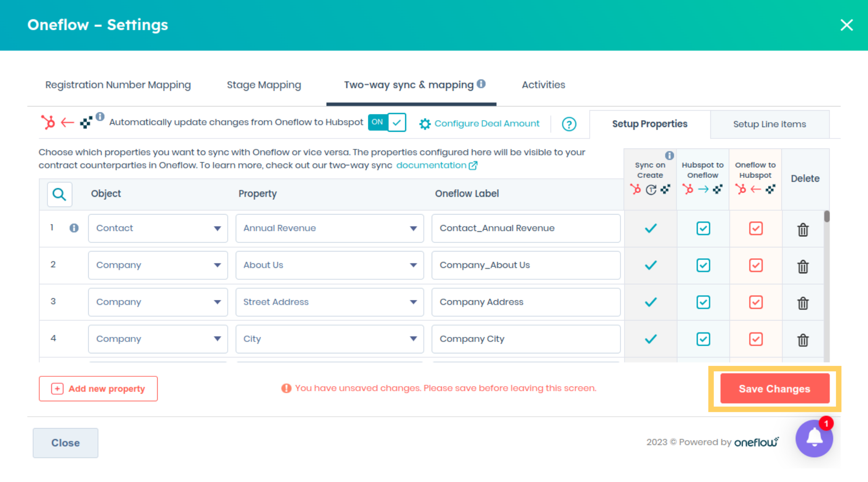Screen dimensions: 868x482
Task: Open the Contact object dropdown in row 1
Action: click(158, 228)
